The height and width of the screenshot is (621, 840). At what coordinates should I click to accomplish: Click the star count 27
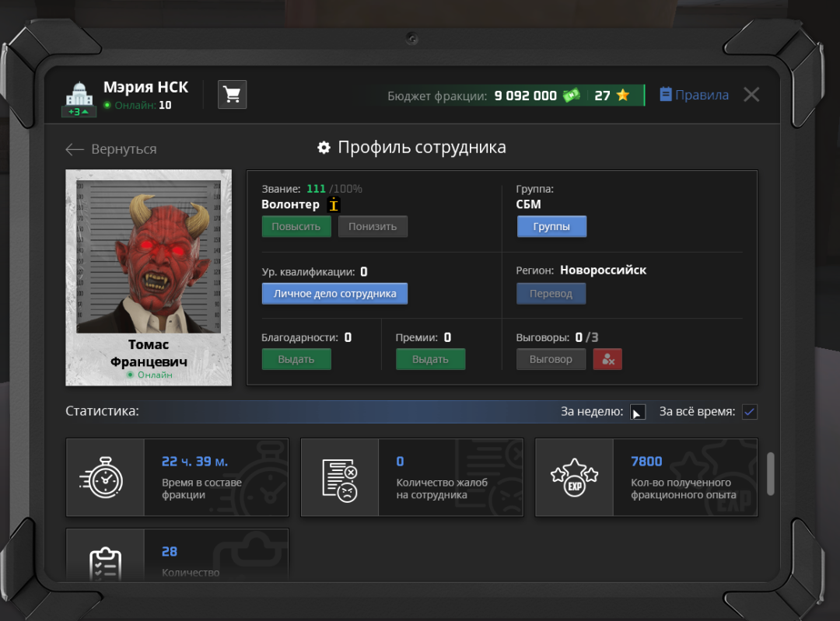click(x=602, y=96)
